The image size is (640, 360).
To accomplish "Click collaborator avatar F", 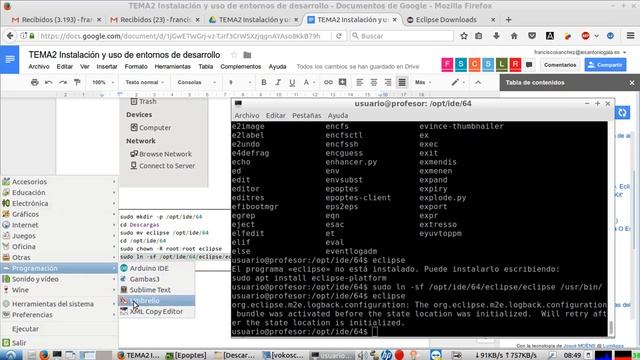I will 447,64.
